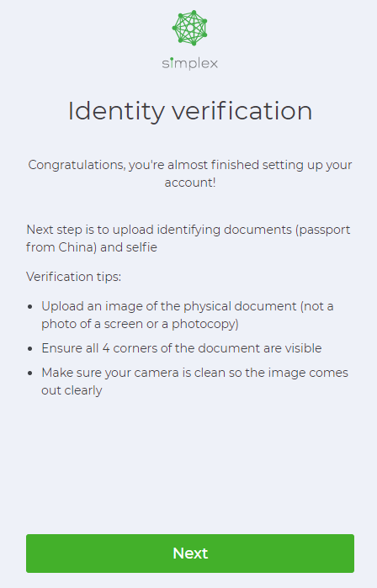Click the simplex wordmark under the logo

(x=190, y=63)
